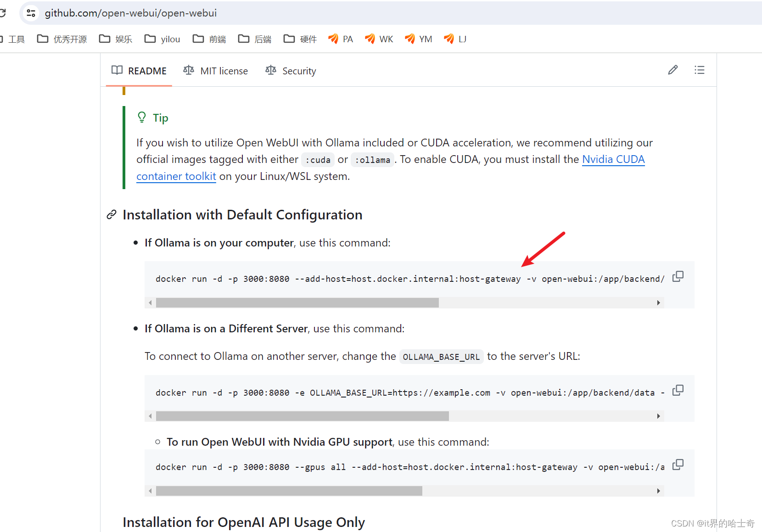The width and height of the screenshot is (762, 532).
Task: Copy the host-gateway docker command
Action: (678, 276)
